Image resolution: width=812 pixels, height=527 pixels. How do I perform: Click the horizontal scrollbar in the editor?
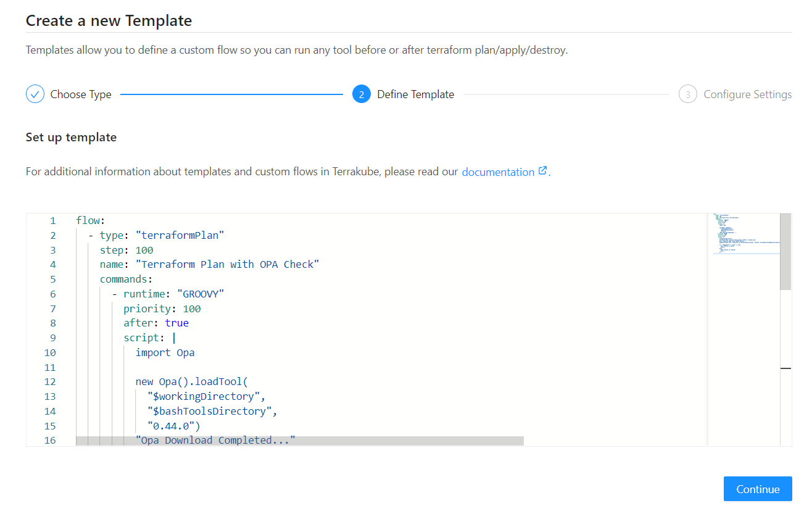point(299,441)
